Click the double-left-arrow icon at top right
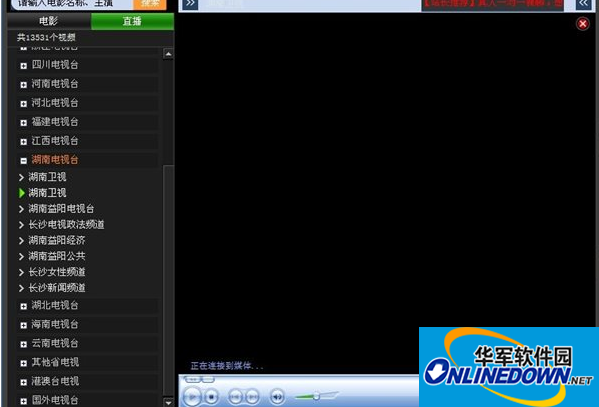The image size is (599, 407). tap(583, 4)
